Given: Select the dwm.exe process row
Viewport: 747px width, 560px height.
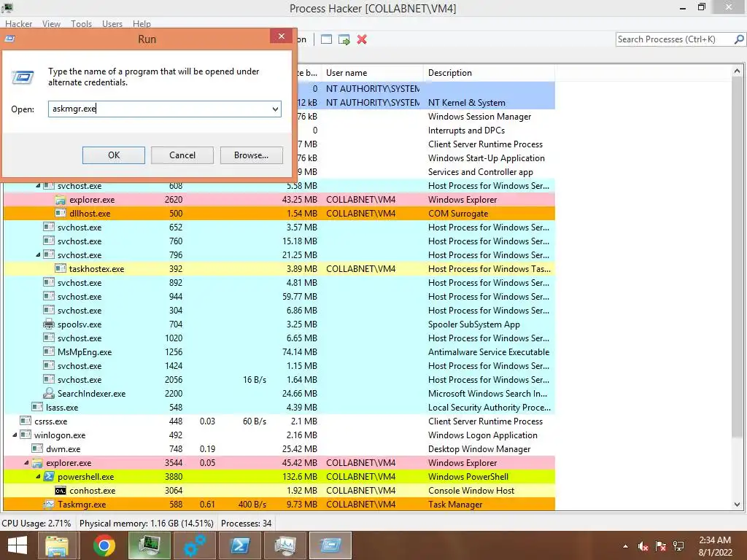Looking at the screenshot, I should [x=279, y=449].
